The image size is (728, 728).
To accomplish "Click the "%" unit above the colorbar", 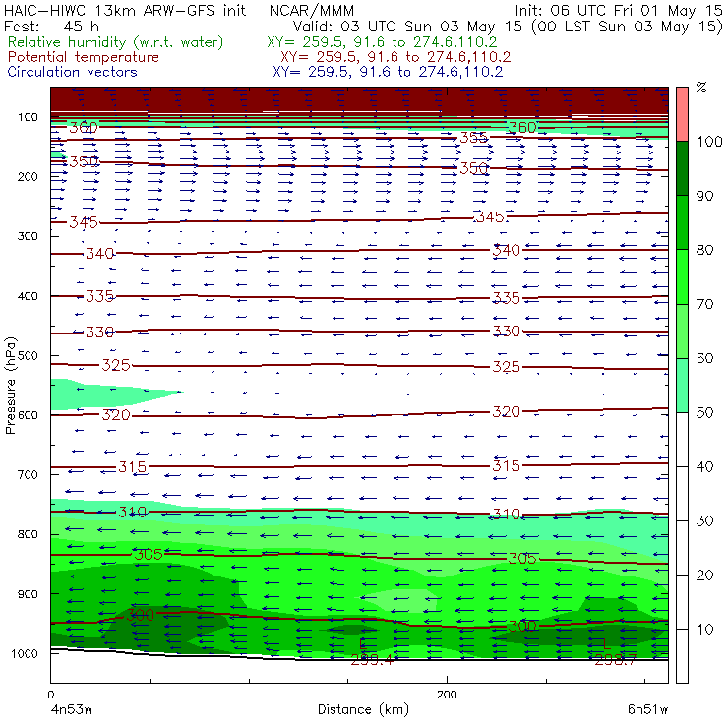I will point(701,88).
